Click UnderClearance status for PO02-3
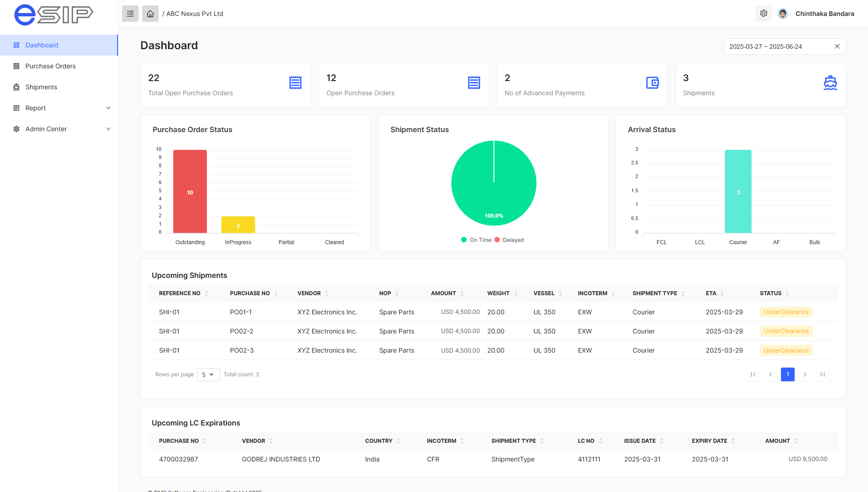 [x=786, y=350]
